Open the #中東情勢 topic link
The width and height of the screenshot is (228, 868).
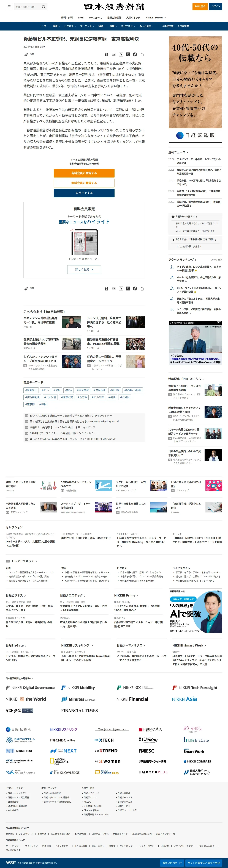(x=183, y=26)
